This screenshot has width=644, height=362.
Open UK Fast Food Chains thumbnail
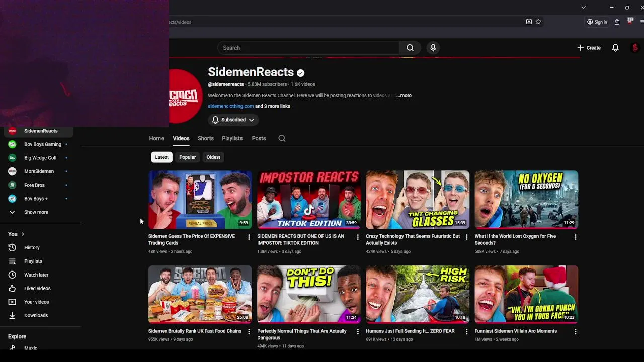pos(200,295)
